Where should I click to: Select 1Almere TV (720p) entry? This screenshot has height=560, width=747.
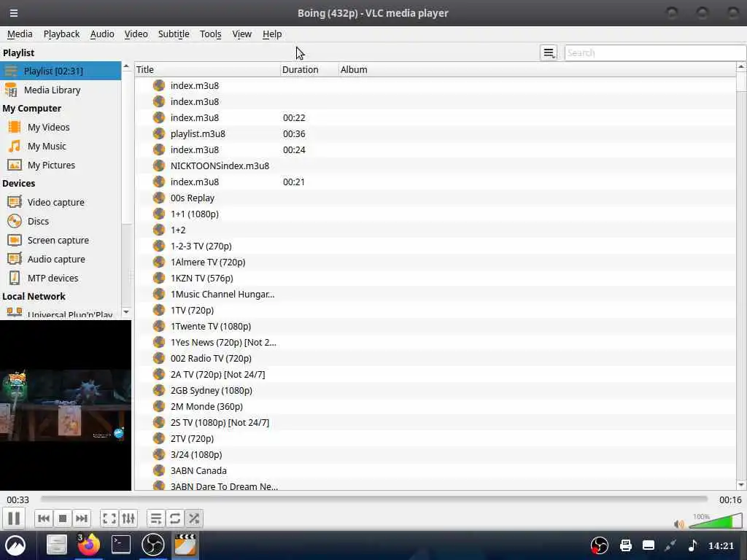point(435,262)
